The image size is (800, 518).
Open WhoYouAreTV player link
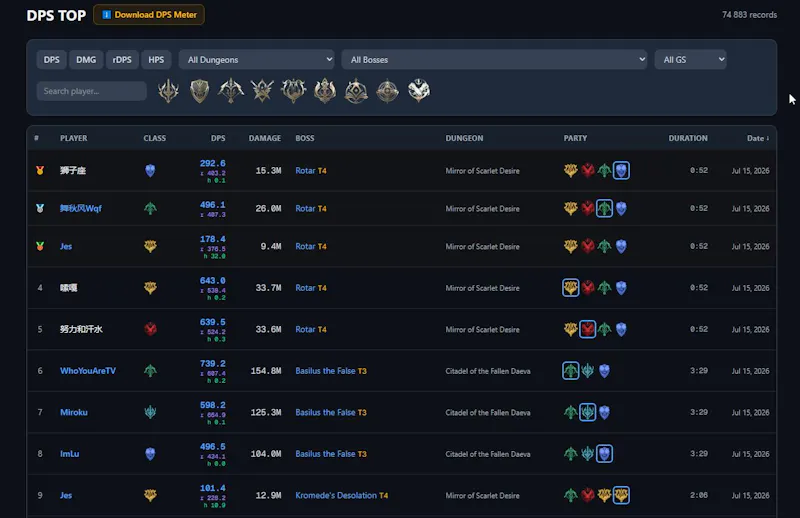click(88, 371)
